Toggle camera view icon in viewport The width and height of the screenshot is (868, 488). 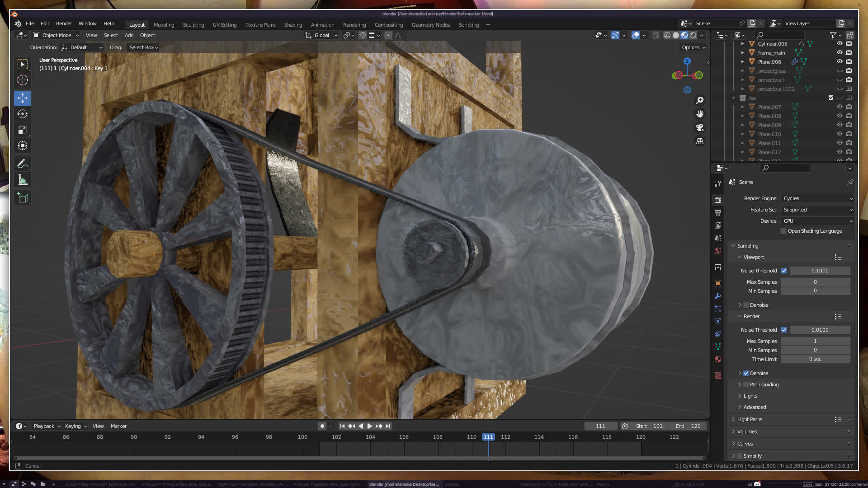pyautogui.click(x=700, y=127)
